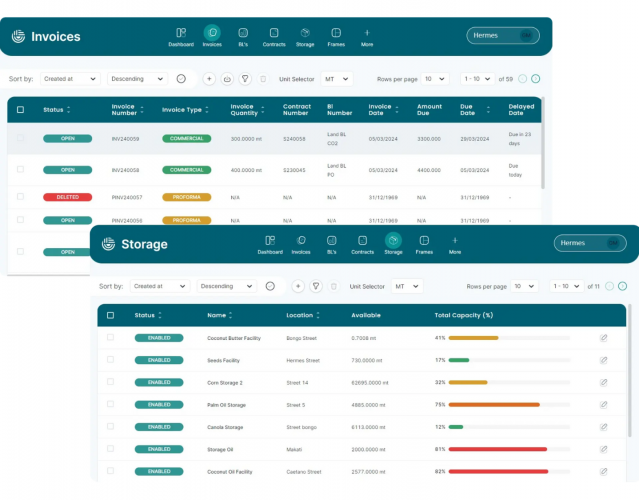This screenshot has width=639, height=500.
Task: Open Sort by Created at dropdown in Storage
Action: point(160,286)
